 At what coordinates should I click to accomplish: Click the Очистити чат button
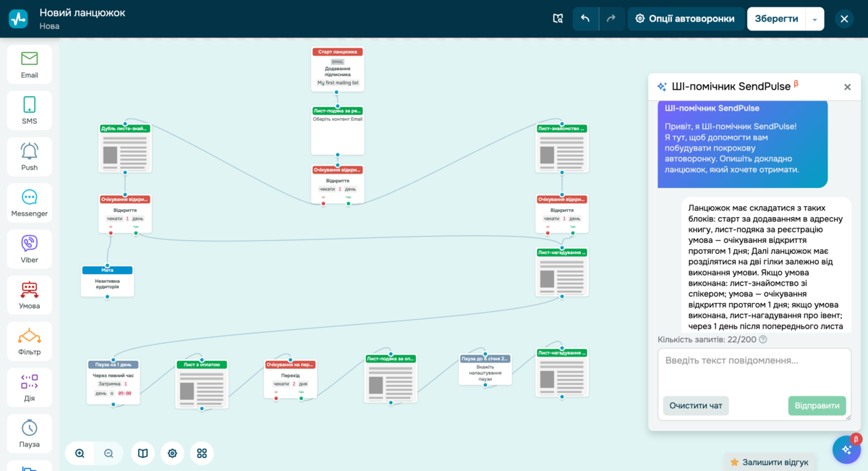(696, 405)
